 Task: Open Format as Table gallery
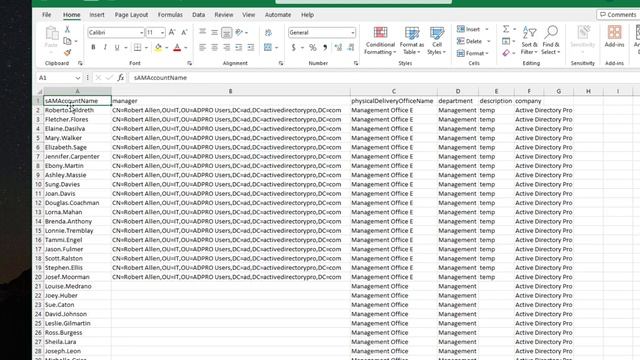411,41
